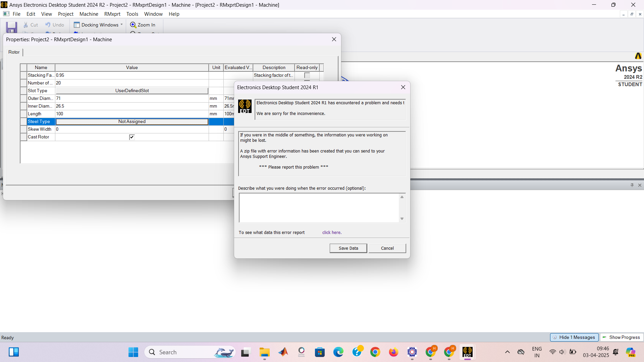Open Firefox from taskbar
The image size is (644, 362).
pos(393,352)
